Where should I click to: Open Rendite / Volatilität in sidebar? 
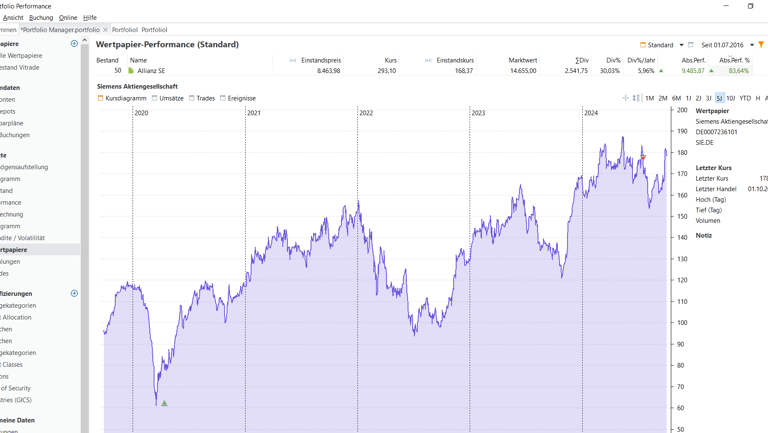point(23,238)
